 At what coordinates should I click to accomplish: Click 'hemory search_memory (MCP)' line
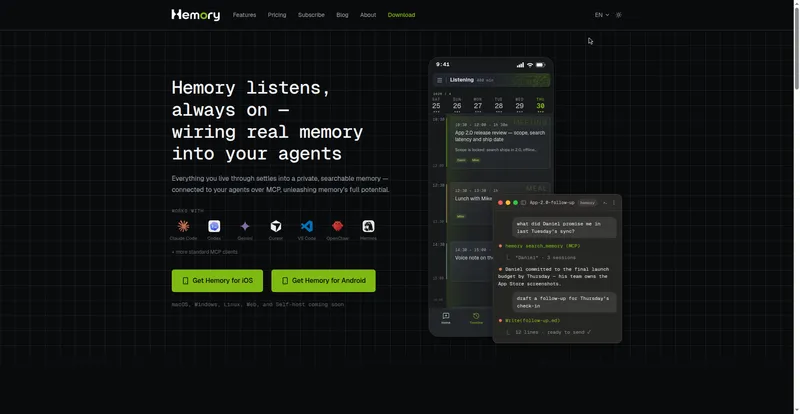[x=542, y=246]
